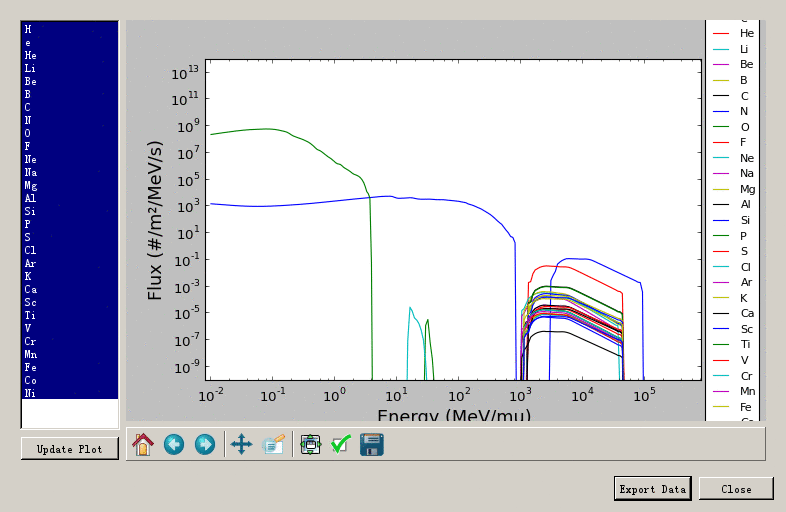Click the Export Data button
The height and width of the screenshot is (512, 786).
tap(653, 489)
